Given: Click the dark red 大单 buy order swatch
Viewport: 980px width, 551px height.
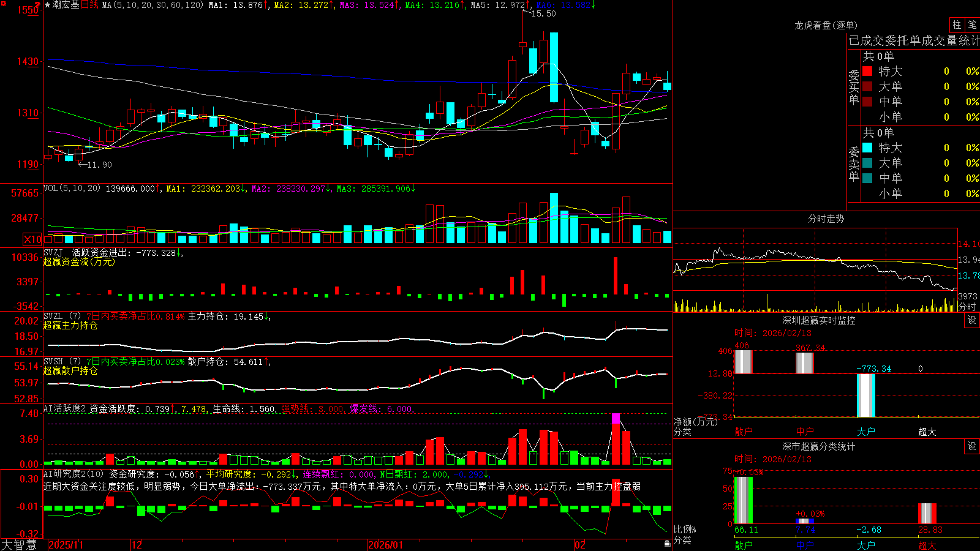Looking at the screenshot, I should [x=867, y=86].
